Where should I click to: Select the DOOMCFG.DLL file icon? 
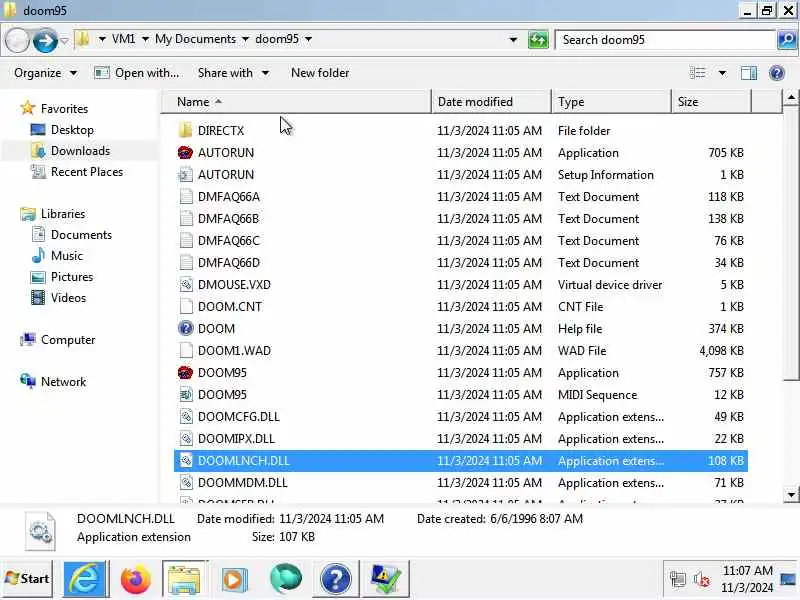coord(186,416)
